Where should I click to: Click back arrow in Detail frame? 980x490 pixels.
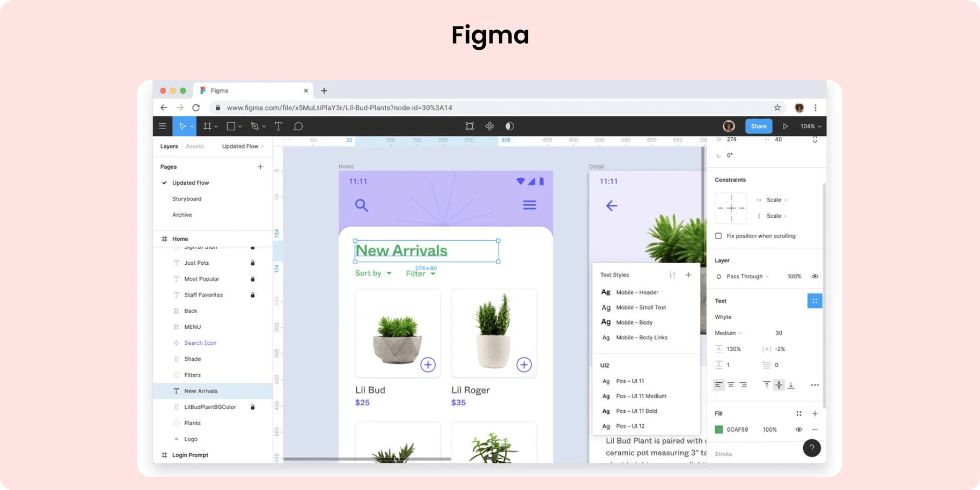(x=611, y=206)
